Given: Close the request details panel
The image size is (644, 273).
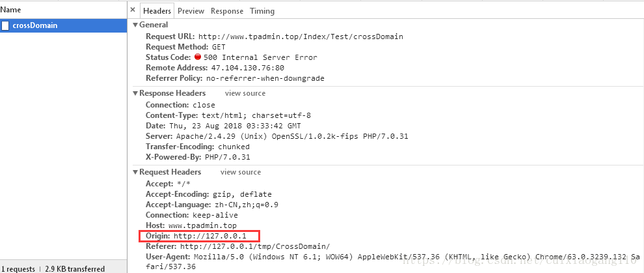Looking at the screenshot, I should 133,10.
